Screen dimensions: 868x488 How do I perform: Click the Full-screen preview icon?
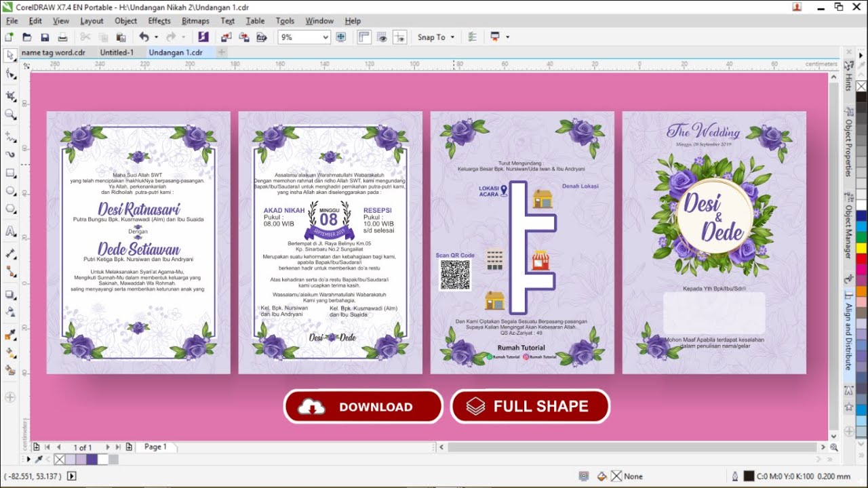(x=340, y=37)
